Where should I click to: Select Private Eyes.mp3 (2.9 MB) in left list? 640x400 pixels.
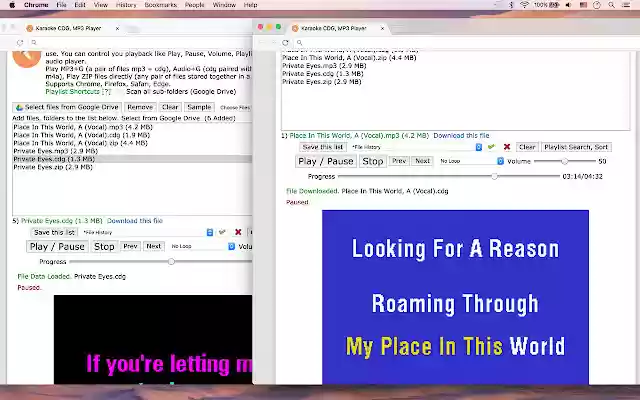(56, 151)
